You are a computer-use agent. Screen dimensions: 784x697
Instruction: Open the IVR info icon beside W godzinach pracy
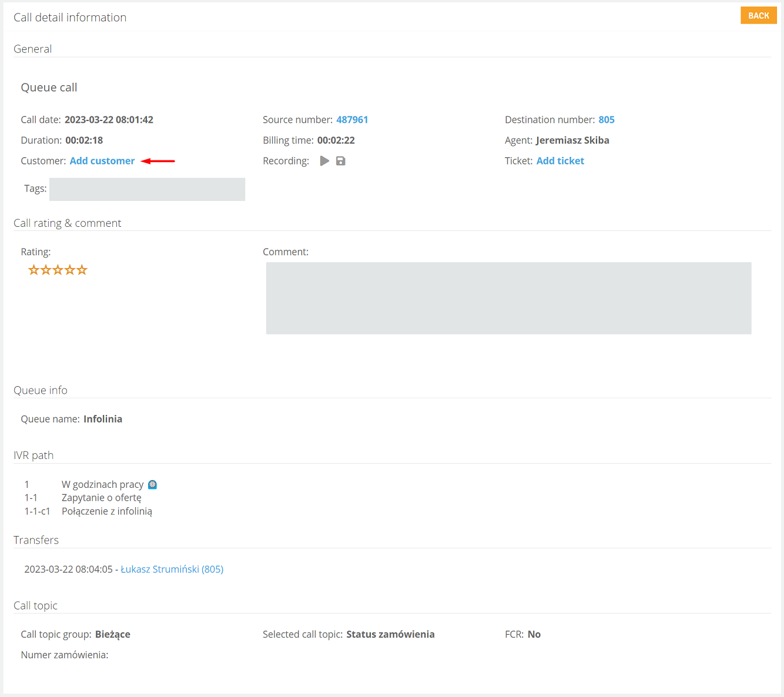click(153, 485)
